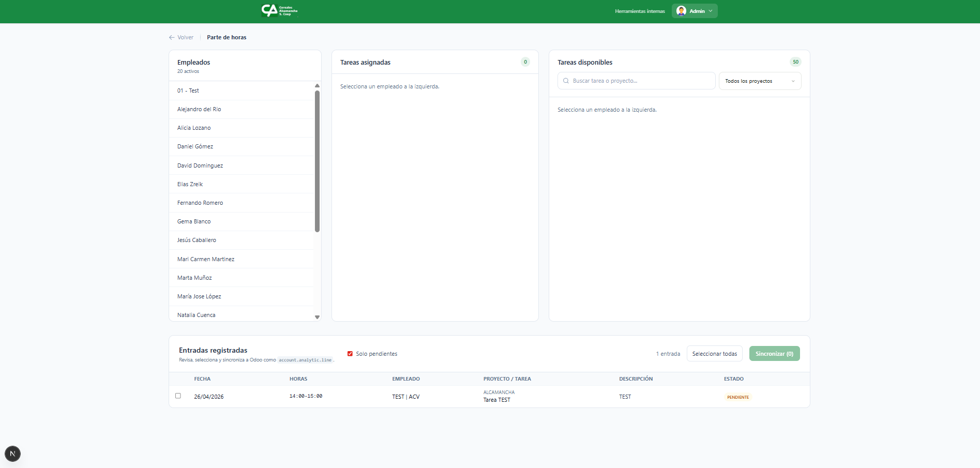This screenshot has width=980, height=468.
Task: Expand the Admin user menu
Action: click(x=711, y=11)
